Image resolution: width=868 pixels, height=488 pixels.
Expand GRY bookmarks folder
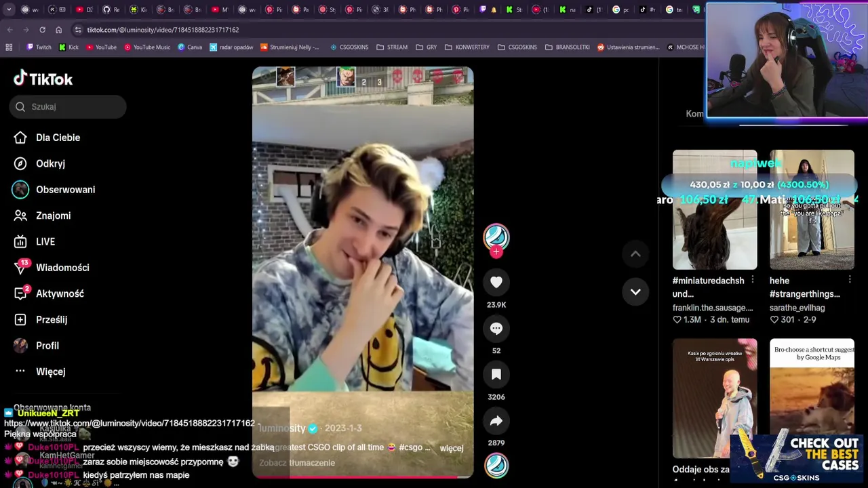point(426,47)
